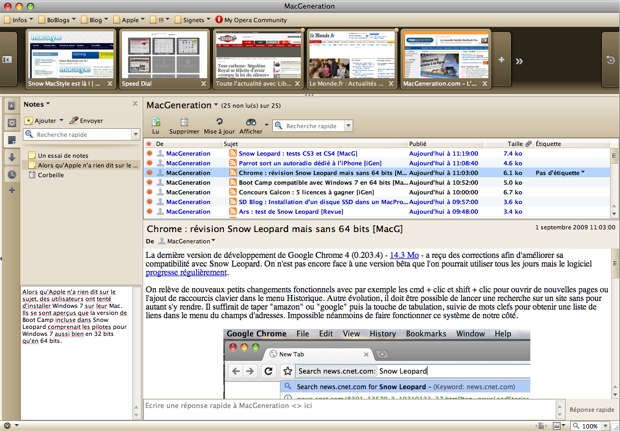Open the Apple bookmarks folder
Screen dimensions: 620x431
pyautogui.click(x=129, y=20)
